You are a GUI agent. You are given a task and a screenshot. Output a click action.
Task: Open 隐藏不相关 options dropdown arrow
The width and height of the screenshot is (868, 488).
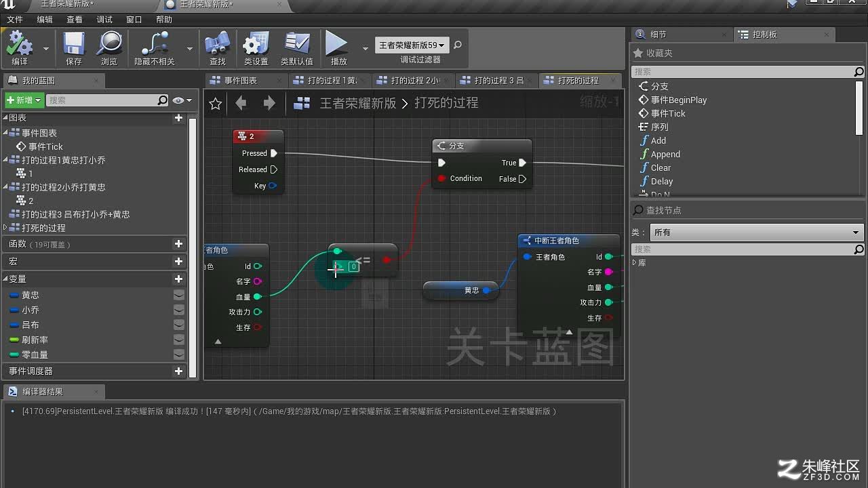coord(190,49)
